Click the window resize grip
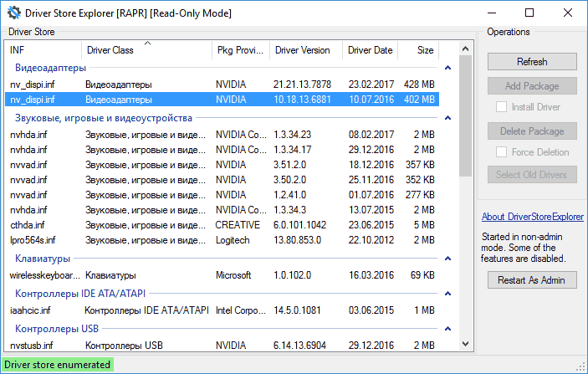The height and width of the screenshot is (374, 588). (x=581, y=367)
